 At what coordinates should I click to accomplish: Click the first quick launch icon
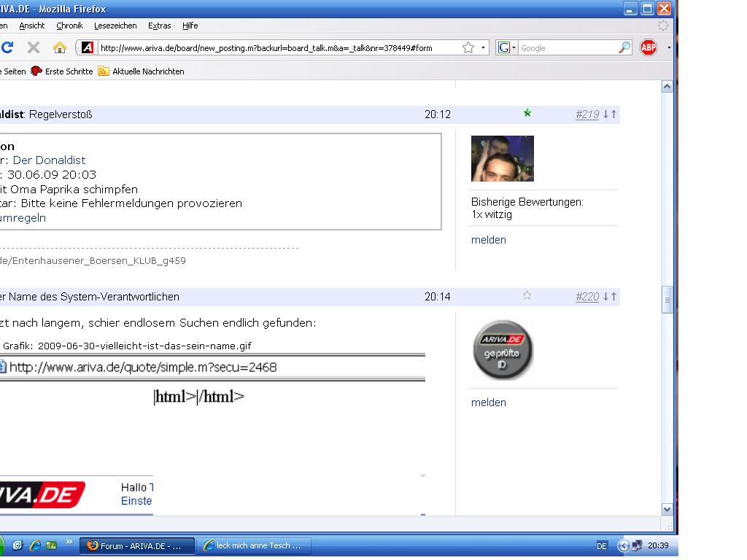(x=18, y=545)
